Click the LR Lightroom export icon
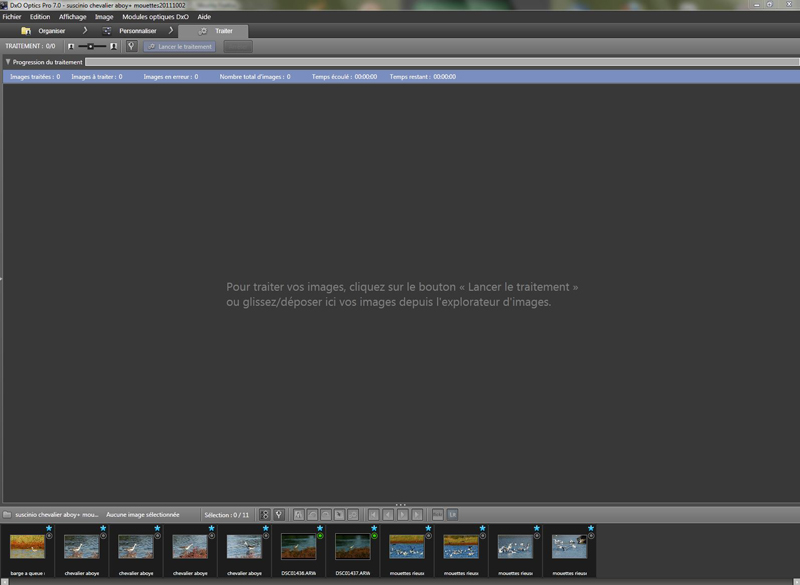800x585 pixels. pos(453,515)
